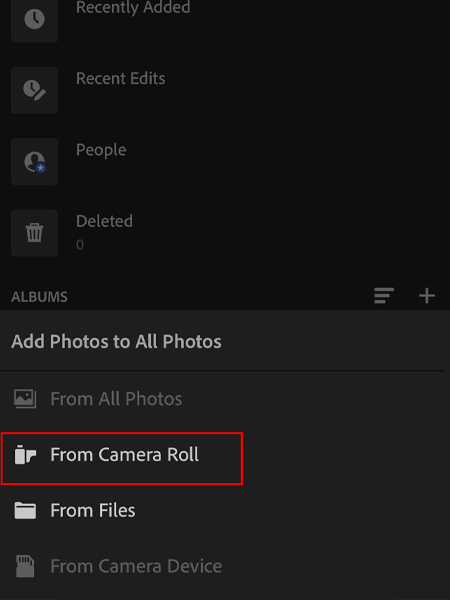This screenshot has width=450, height=600.
Task: Tap the camera roll film icon
Action: click(x=25, y=455)
